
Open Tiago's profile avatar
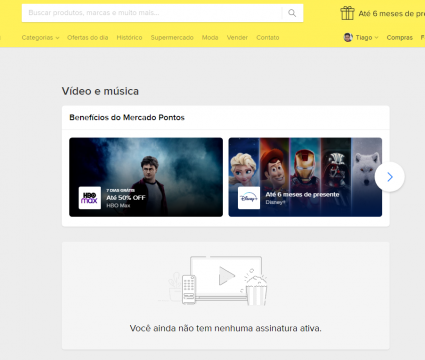348,37
